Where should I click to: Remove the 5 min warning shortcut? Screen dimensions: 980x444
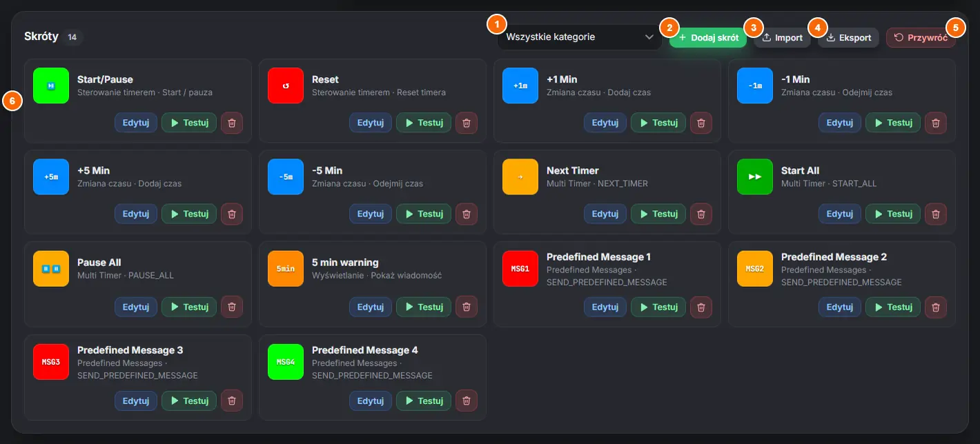click(x=467, y=307)
